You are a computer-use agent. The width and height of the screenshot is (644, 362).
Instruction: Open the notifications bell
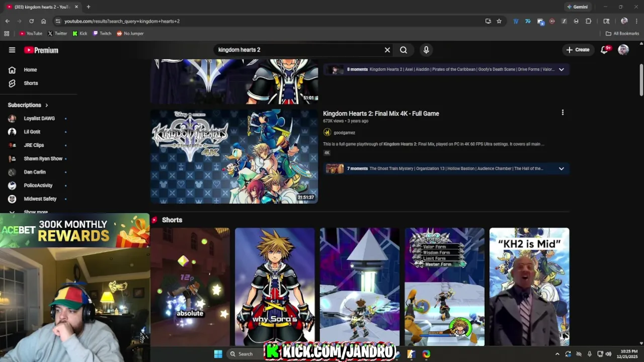604,50
